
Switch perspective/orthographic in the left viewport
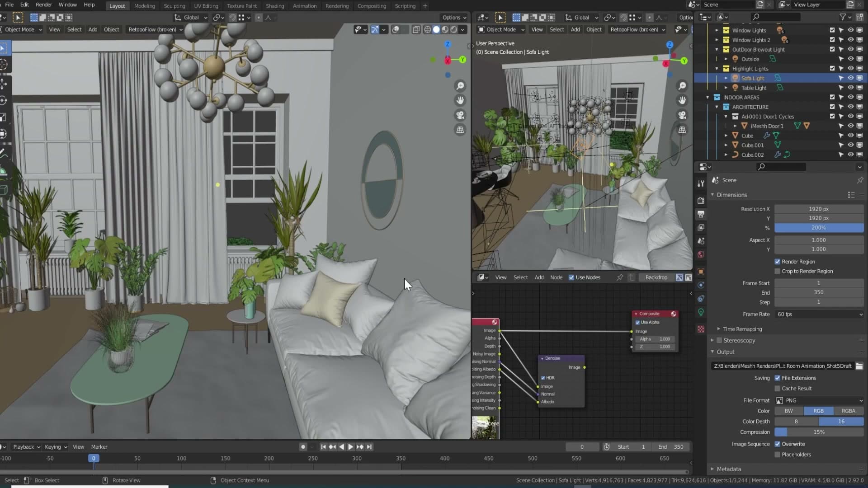460,130
